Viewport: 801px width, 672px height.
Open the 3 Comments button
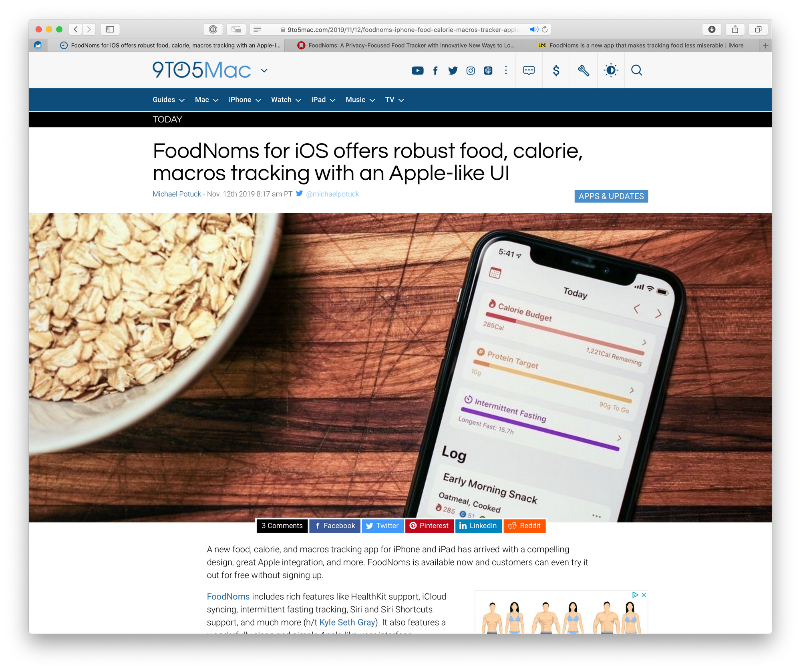(282, 526)
